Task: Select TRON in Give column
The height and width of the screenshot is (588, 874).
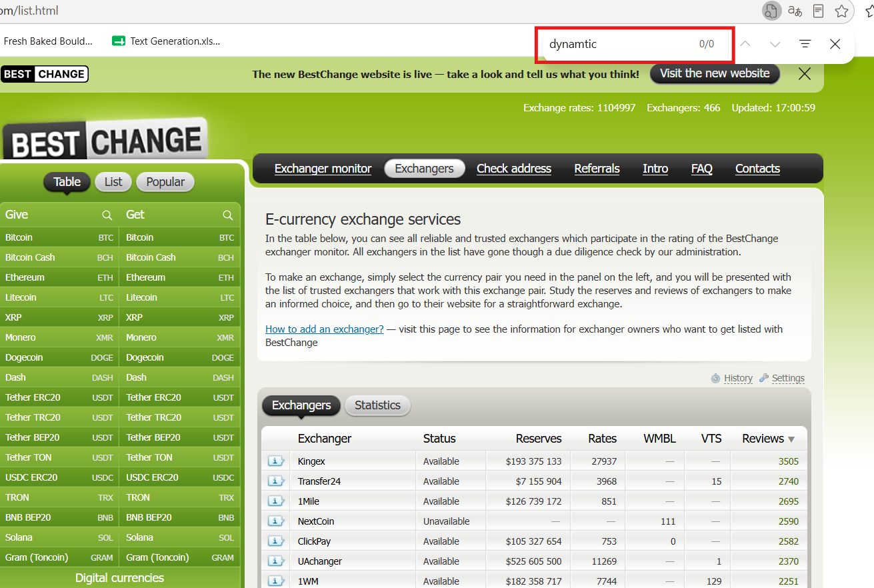Action: (x=59, y=497)
